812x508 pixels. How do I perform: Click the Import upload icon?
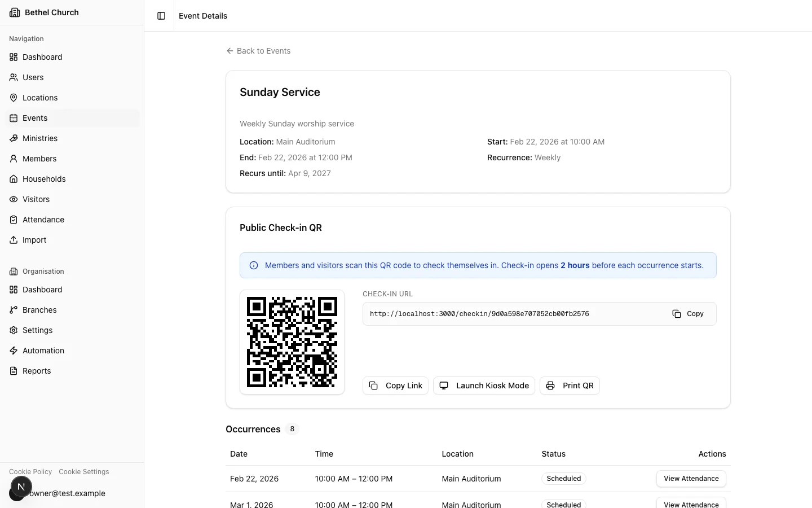[14, 240]
